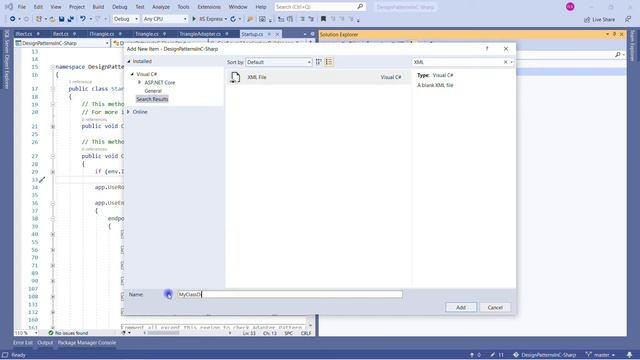Open the SQL Server Object Explorer side tab
The image size is (640, 360).
7,60
